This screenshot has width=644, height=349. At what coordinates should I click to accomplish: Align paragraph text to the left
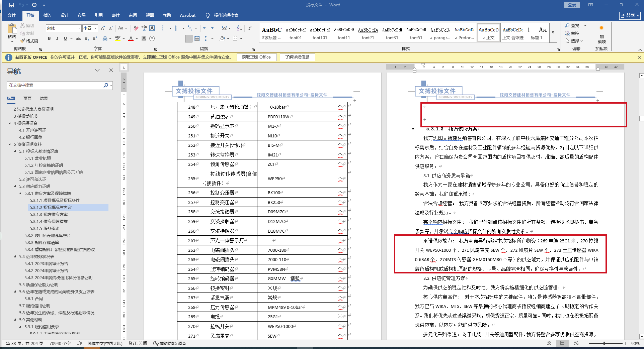[x=165, y=38]
